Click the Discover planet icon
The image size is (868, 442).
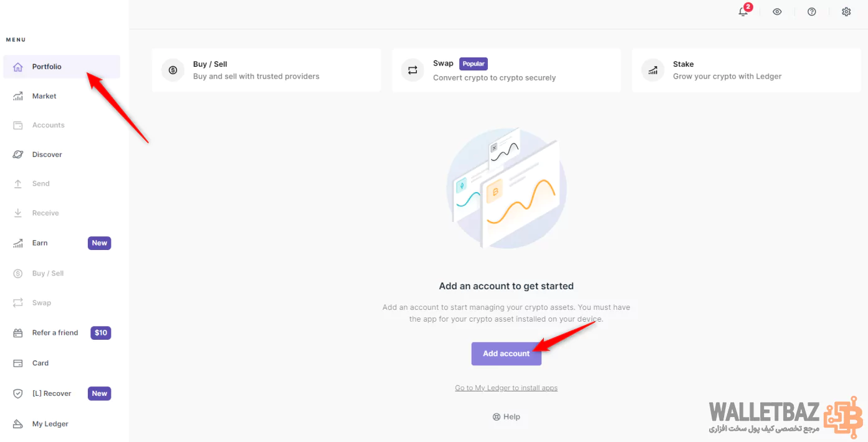pos(18,155)
